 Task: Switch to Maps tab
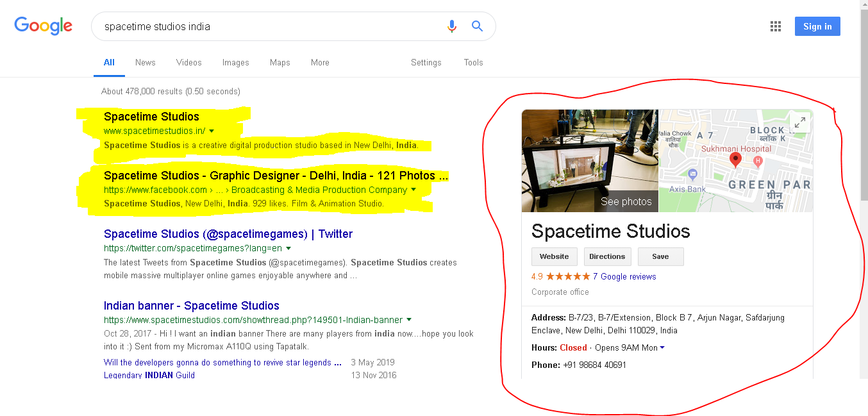(x=280, y=62)
